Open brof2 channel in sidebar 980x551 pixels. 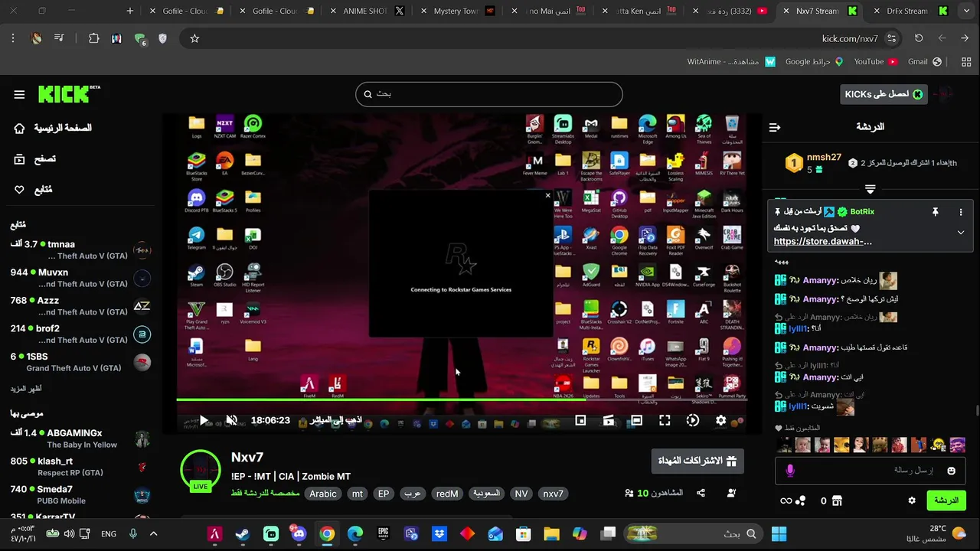click(x=80, y=334)
